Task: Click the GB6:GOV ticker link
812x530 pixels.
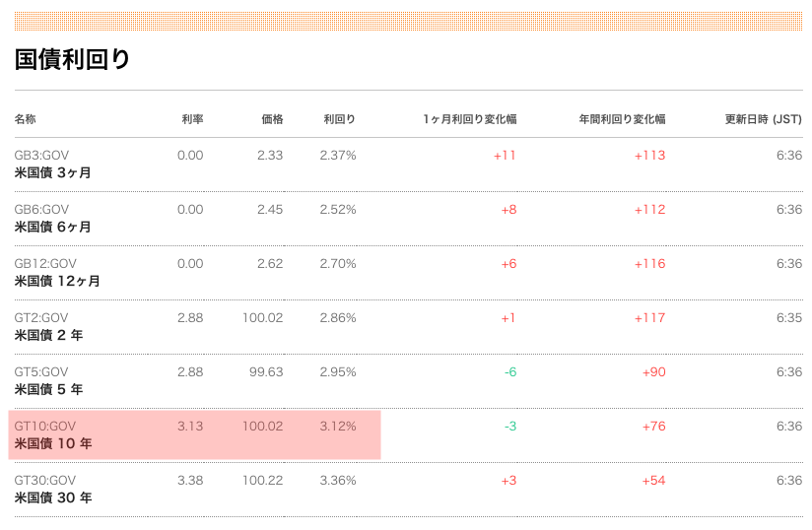Action: [41, 210]
